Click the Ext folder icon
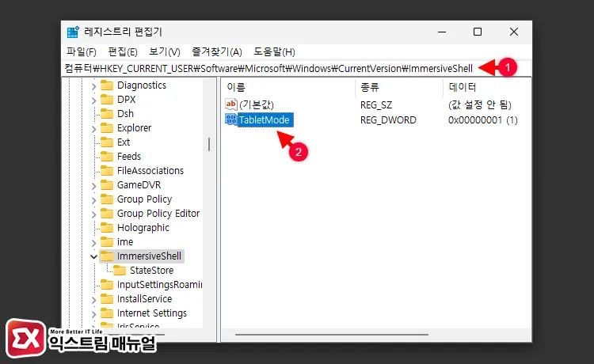This screenshot has width=594, height=364. tap(107, 142)
